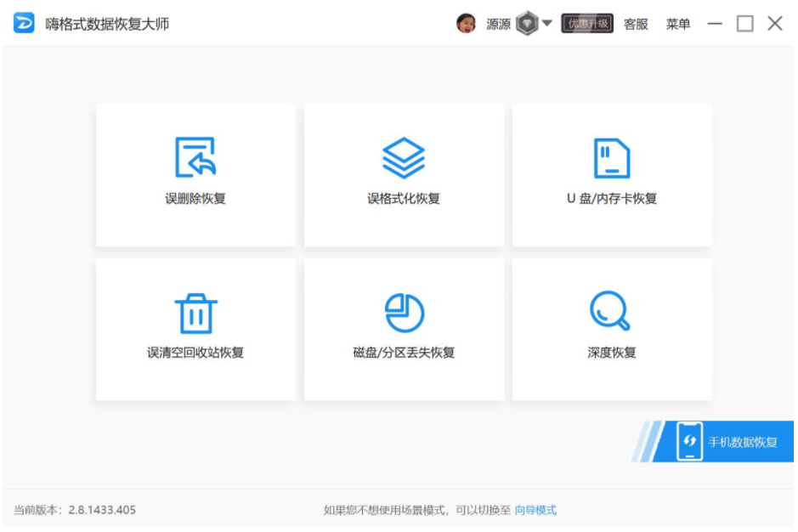Screen dimensions: 798x532
Task: Click the username 源源
Action: pyautogui.click(x=498, y=24)
